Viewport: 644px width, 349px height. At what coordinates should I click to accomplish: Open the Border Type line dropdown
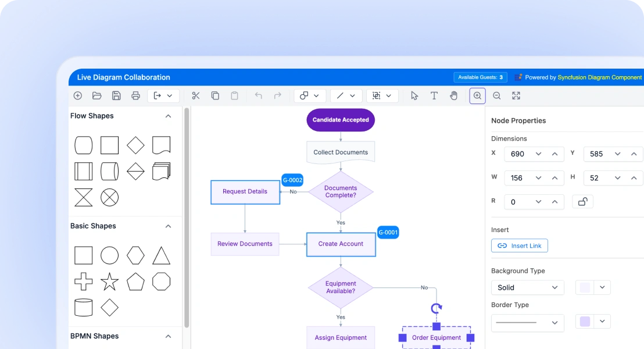coord(528,323)
